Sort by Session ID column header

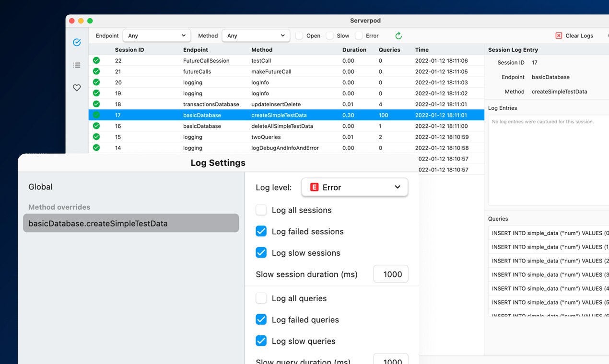tap(129, 50)
